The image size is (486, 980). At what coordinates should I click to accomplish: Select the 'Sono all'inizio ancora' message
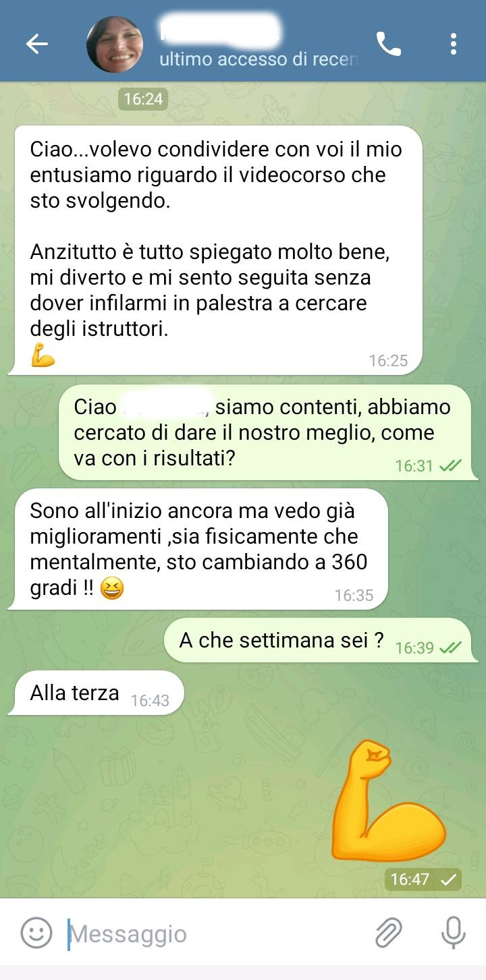(198, 550)
